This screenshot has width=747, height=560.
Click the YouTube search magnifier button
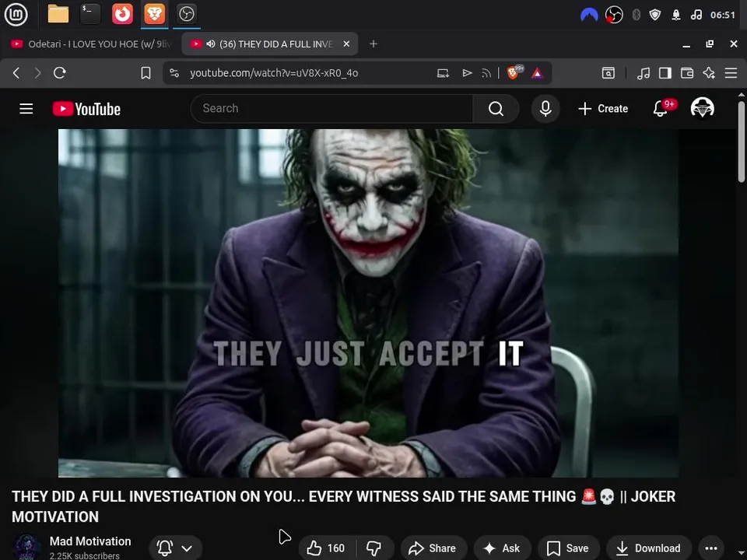(496, 109)
